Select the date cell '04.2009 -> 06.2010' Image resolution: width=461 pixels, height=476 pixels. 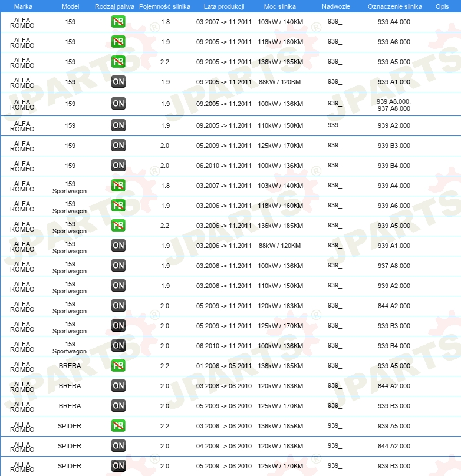pyautogui.click(x=224, y=446)
